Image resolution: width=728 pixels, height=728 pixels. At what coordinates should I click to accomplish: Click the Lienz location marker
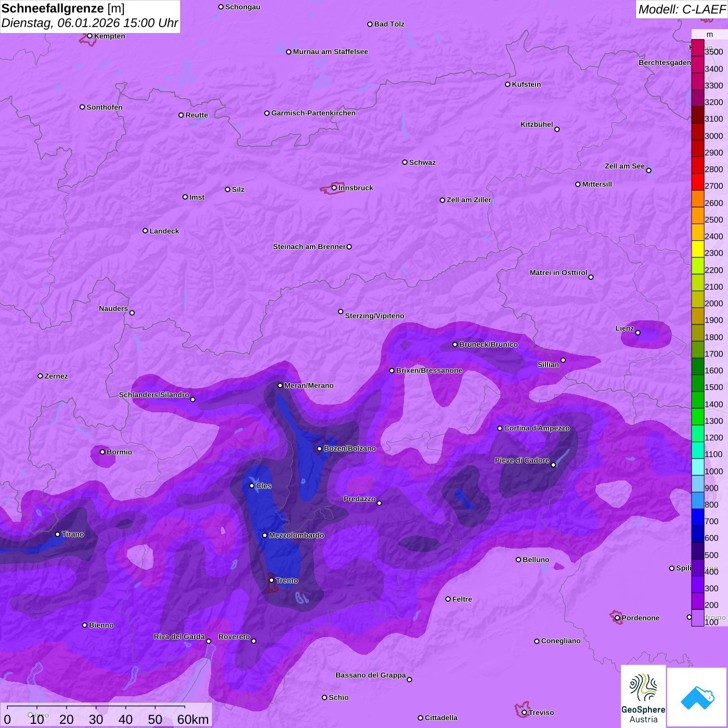(638, 333)
